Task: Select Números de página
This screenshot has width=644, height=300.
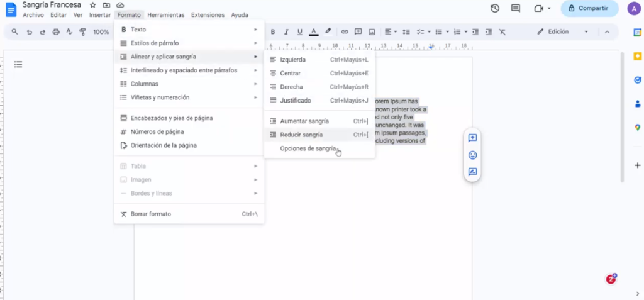Action: point(189,132)
